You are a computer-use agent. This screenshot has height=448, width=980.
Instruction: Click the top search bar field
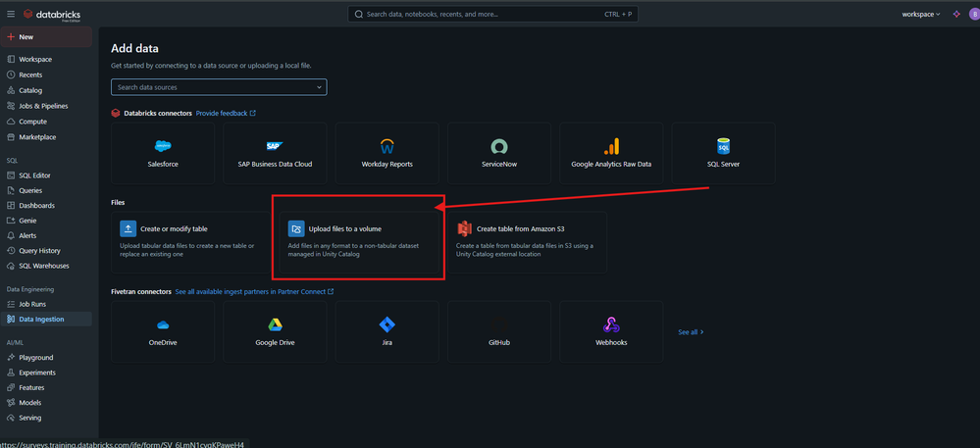pos(490,14)
